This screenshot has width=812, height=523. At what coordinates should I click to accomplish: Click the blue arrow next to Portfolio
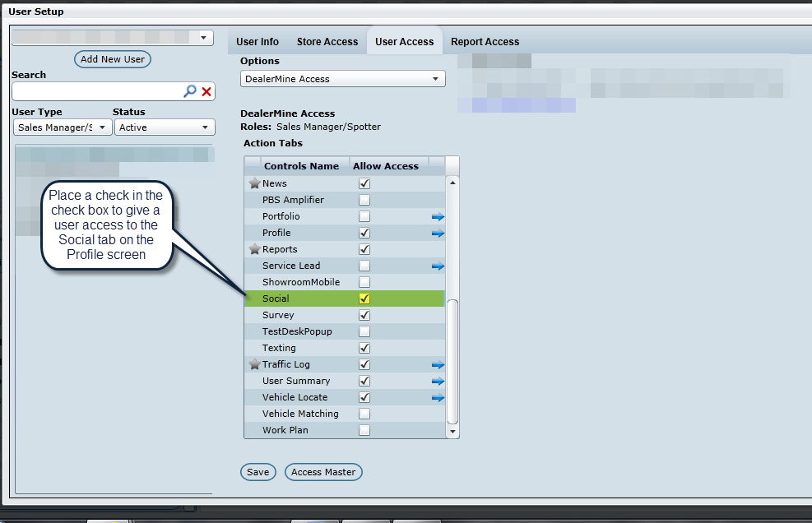click(x=438, y=216)
